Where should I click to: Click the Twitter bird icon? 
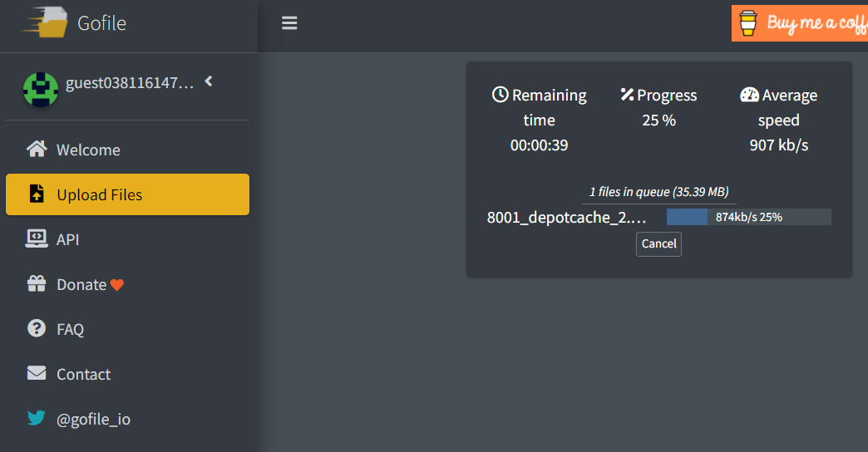(37, 419)
